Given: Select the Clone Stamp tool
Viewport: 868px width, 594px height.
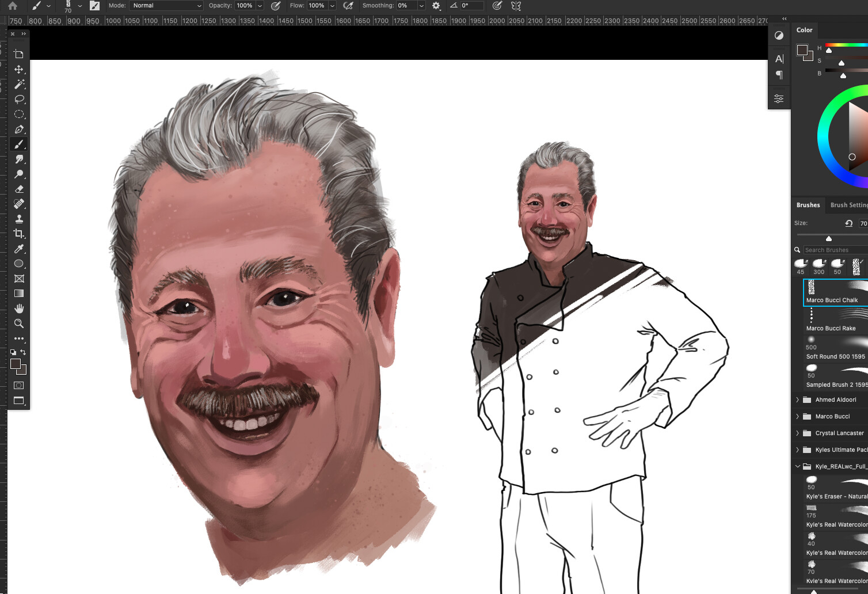Looking at the screenshot, I should tap(19, 218).
